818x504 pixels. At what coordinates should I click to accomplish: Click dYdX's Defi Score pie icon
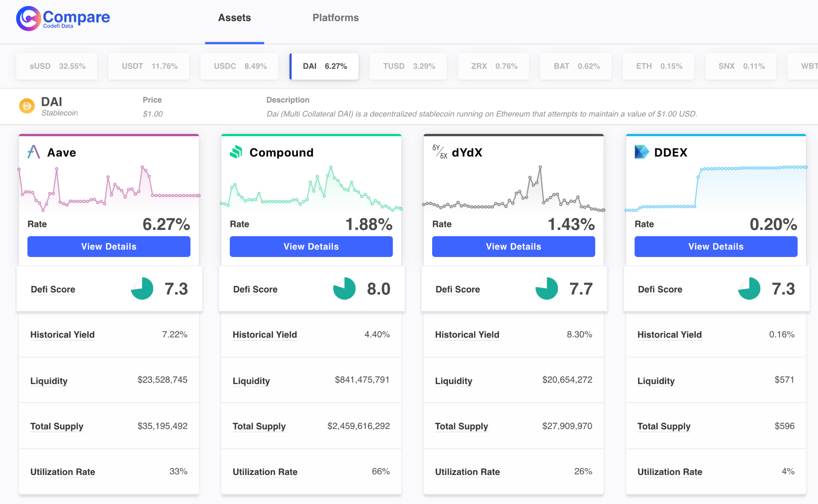546,289
